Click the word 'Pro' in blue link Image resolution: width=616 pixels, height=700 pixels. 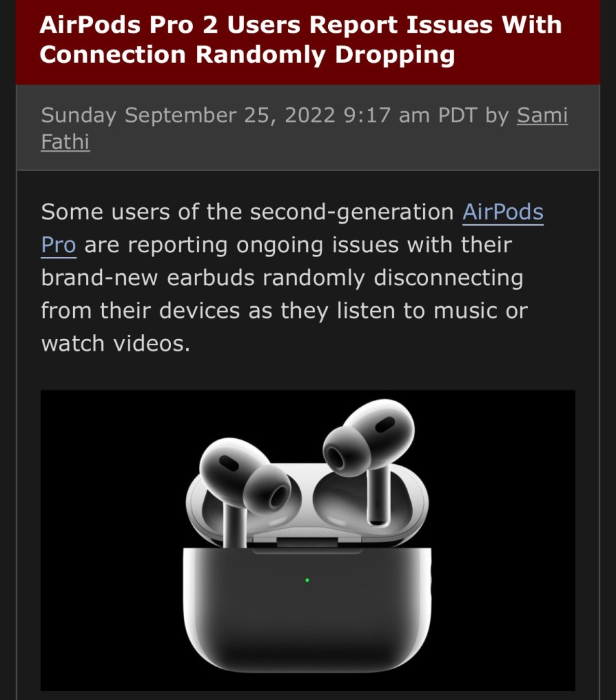click(59, 245)
